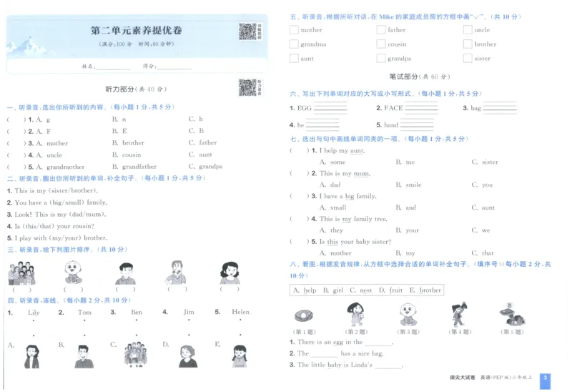Click the 得分 score blank line
The image size is (572, 392).
click(x=174, y=67)
